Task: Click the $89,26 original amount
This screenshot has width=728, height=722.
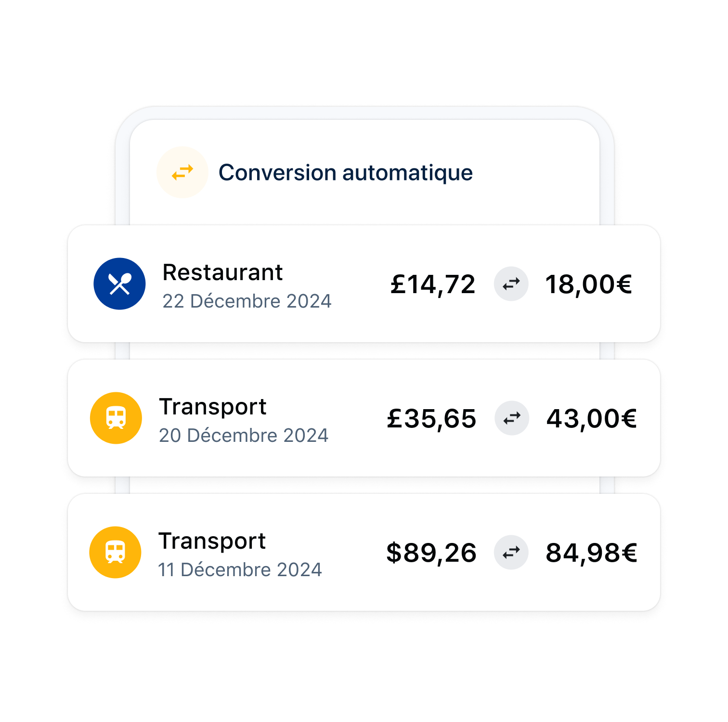Action: click(x=431, y=553)
